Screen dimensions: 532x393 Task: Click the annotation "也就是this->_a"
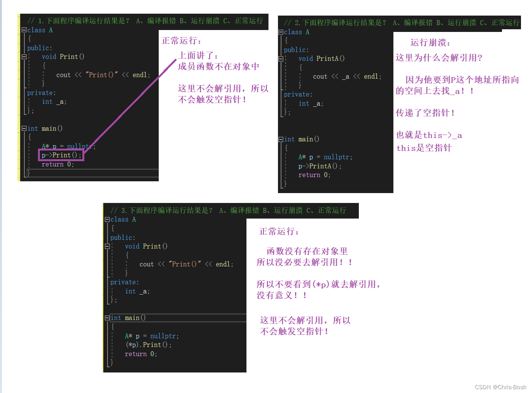click(x=429, y=135)
